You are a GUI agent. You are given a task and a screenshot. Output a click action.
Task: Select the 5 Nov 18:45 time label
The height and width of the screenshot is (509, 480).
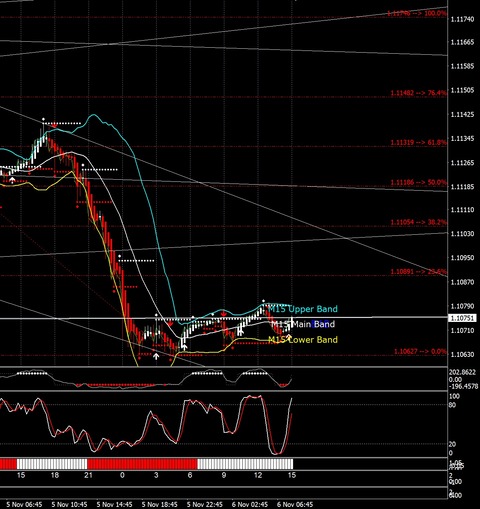point(159,504)
